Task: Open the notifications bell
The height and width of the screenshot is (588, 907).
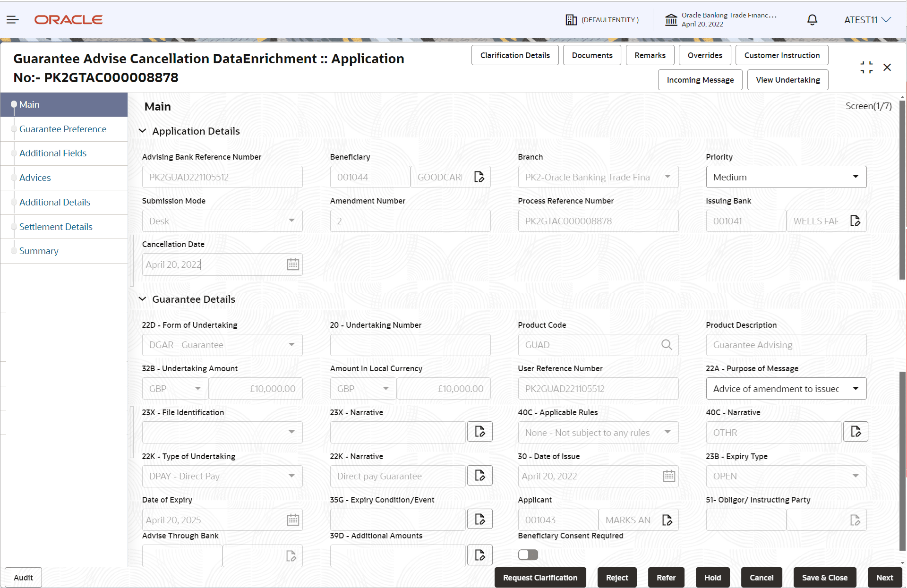Action: (812, 20)
